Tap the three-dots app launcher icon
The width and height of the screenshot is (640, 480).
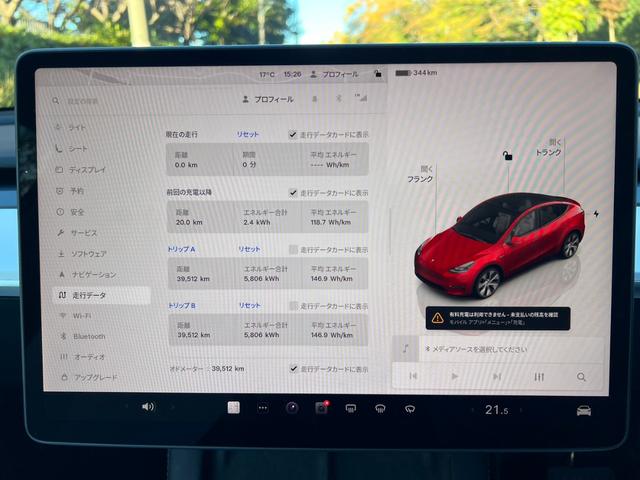[262, 408]
